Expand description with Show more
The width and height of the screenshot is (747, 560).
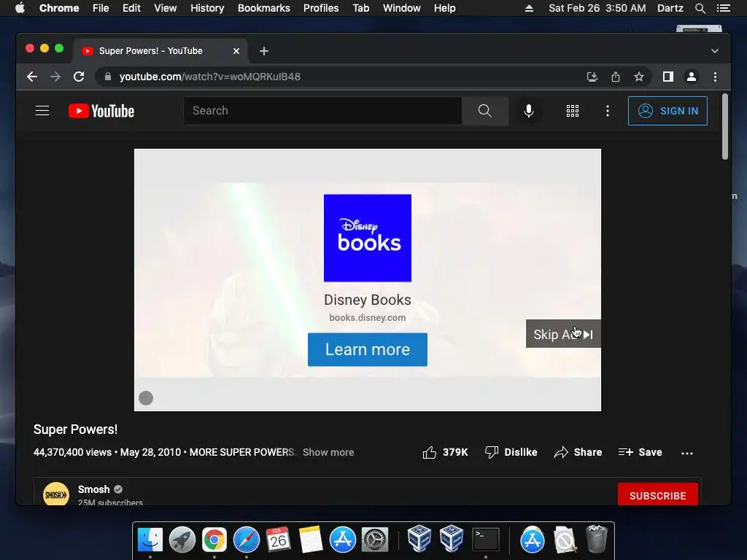[x=328, y=452]
